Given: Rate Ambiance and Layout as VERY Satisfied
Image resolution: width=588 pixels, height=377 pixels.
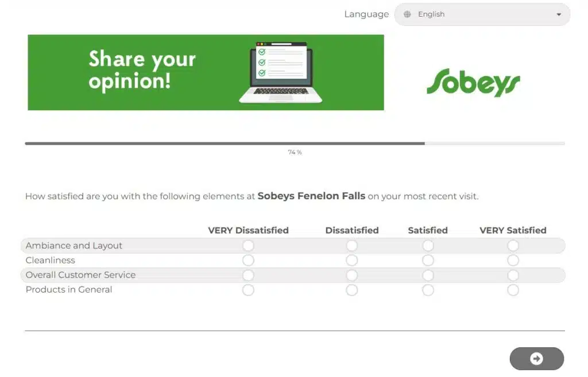Looking at the screenshot, I should (513, 246).
